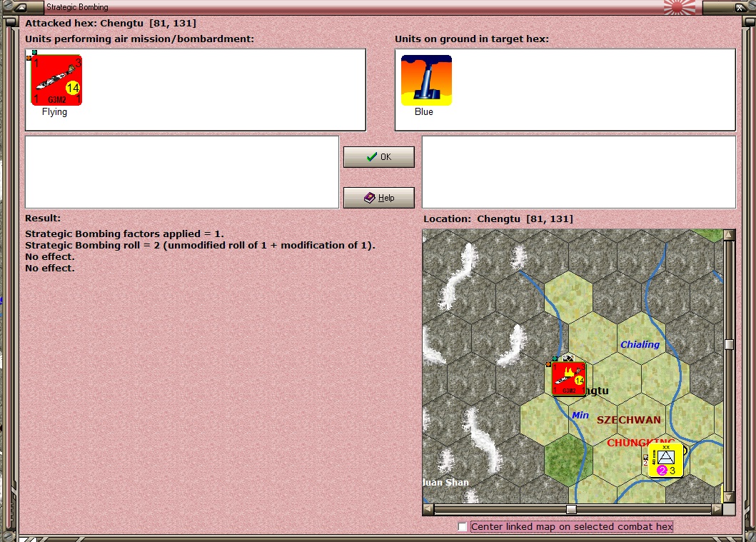Click the small marker left of Chungking infantry
Viewport: 756px width, 542px height.
645,460
